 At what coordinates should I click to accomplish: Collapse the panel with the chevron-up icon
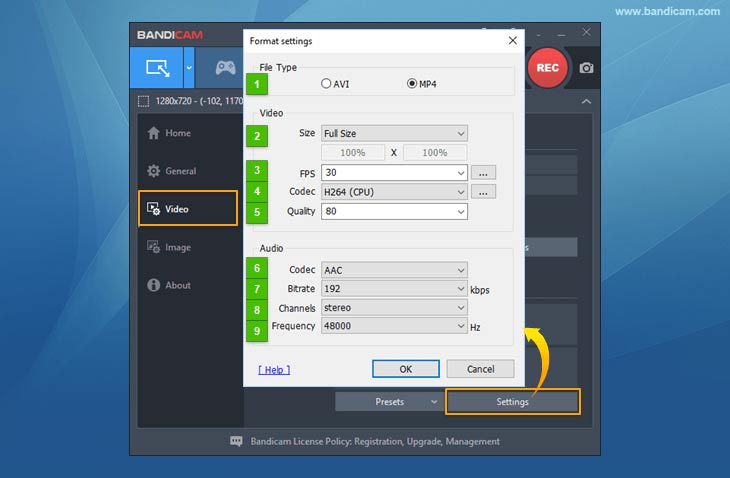tap(586, 101)
